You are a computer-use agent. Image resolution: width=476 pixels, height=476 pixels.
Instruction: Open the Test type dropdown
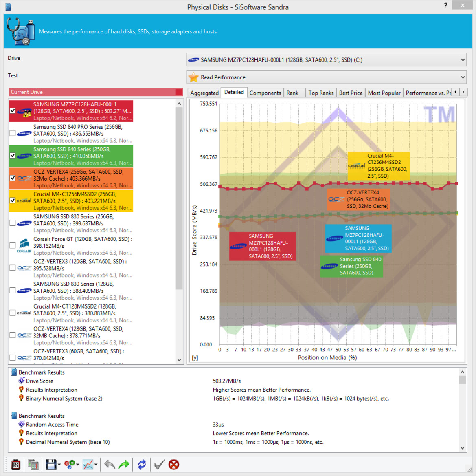tap(327, 77)
